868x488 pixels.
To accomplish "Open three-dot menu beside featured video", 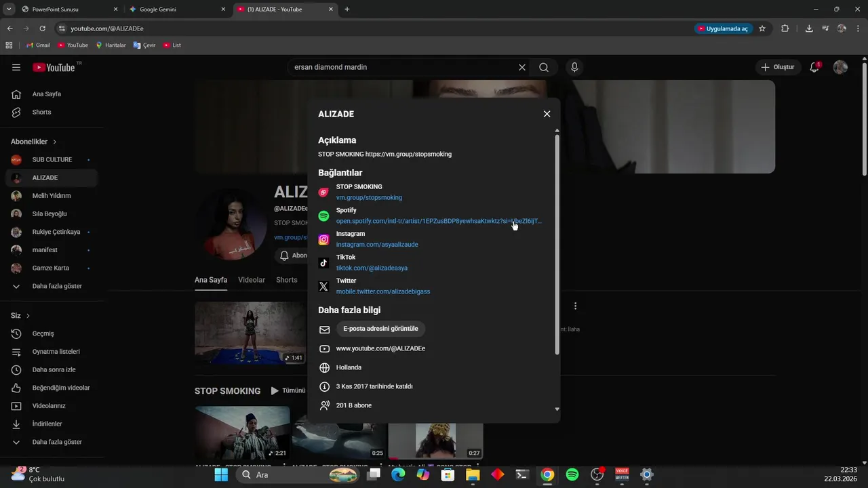I will click(575, 306).
